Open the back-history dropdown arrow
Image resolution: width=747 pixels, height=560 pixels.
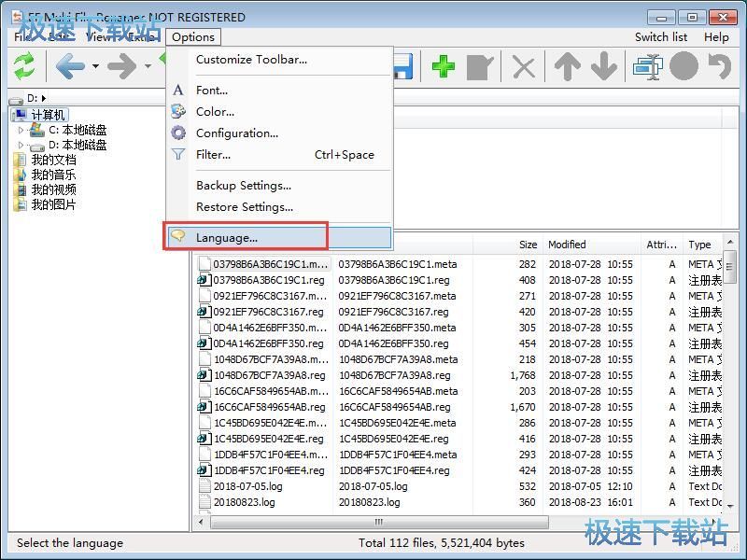(x=96, y=66)
